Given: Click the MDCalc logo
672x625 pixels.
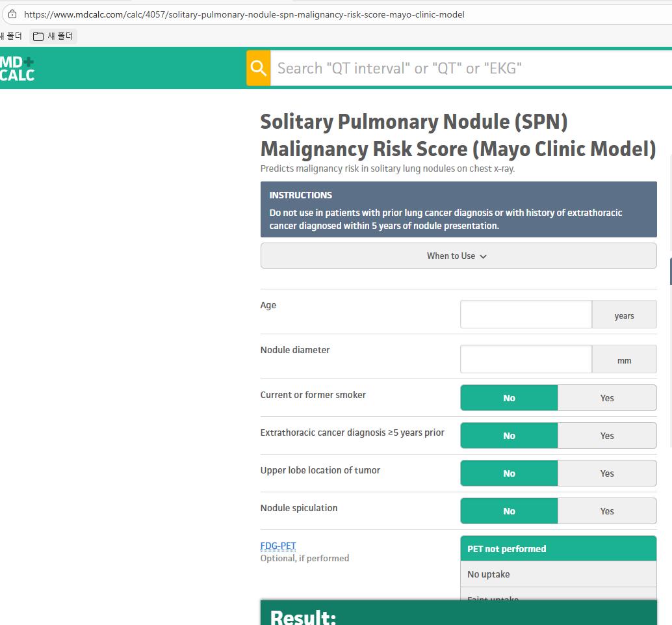Looking at the screenshot, I should [x=17, y=68].
